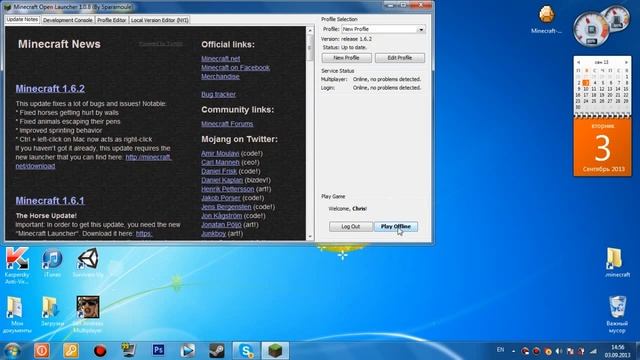Image resolution: width=640 pixels, height=360 pixels.
Task: Go to next month in calendar gadget
Action: [x=626, y=62]
